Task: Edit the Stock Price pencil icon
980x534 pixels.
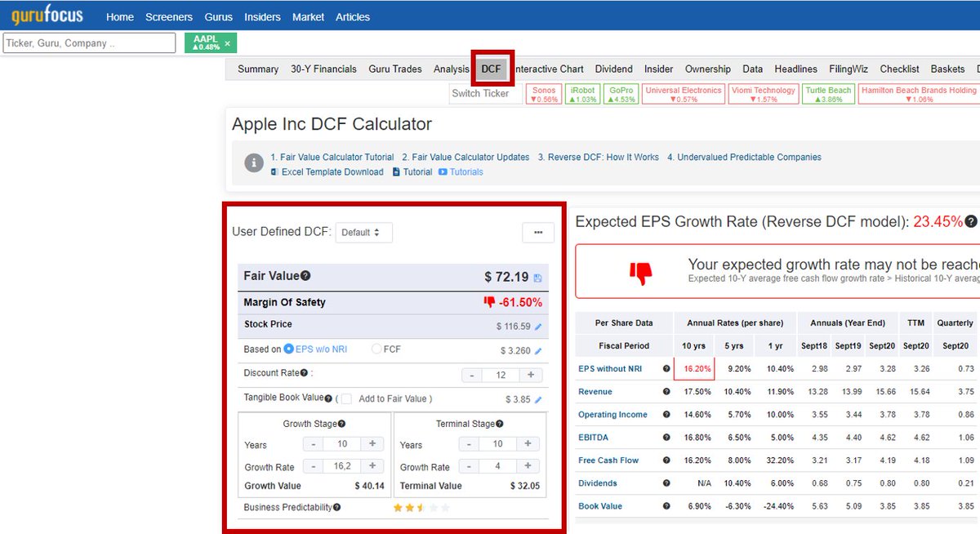Action: [538, 327]
